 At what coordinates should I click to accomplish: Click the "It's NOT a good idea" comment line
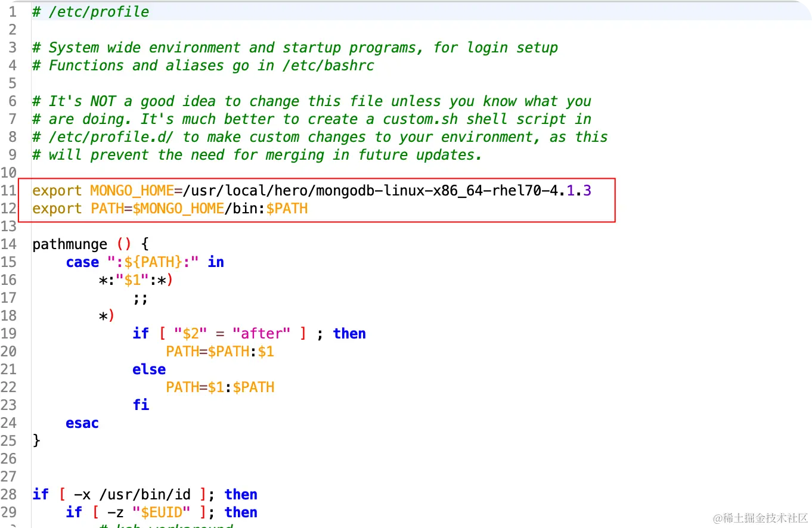click(x=312, y=101)
